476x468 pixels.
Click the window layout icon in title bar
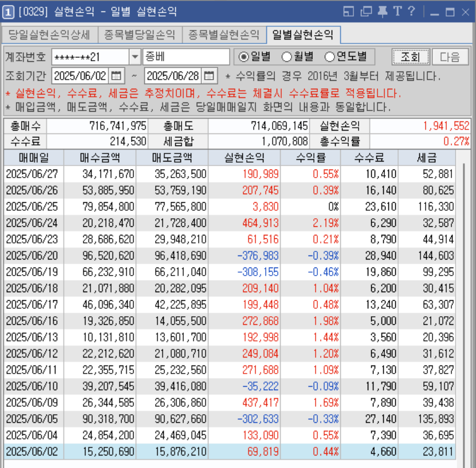(349, 11)
